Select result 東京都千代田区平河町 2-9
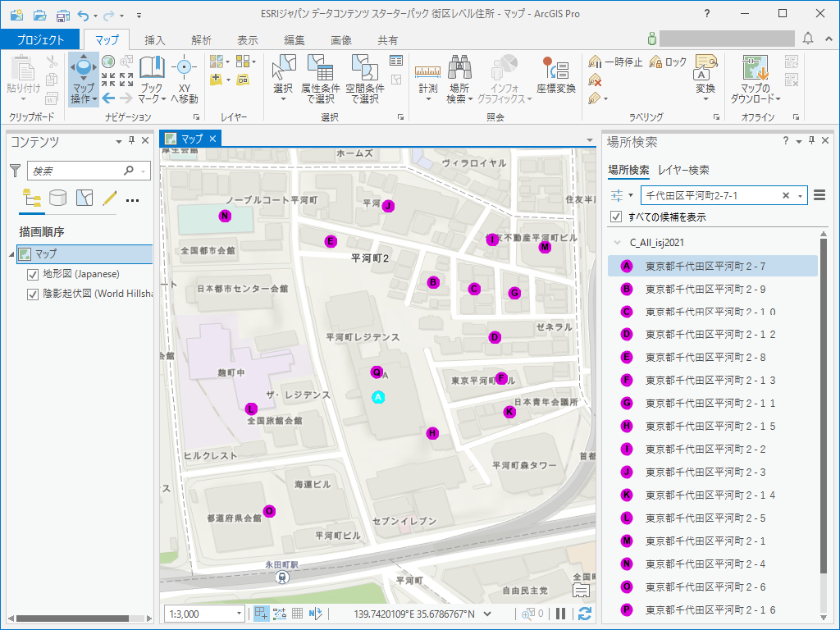Screen dimensions: 840x630 pos(705,289)
